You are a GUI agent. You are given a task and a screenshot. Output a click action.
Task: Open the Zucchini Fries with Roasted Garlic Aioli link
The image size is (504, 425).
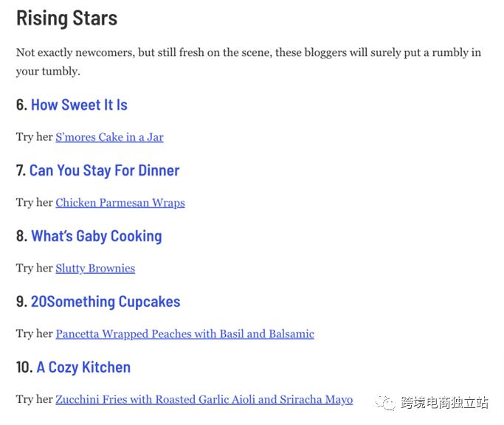[x=204, y=400]
